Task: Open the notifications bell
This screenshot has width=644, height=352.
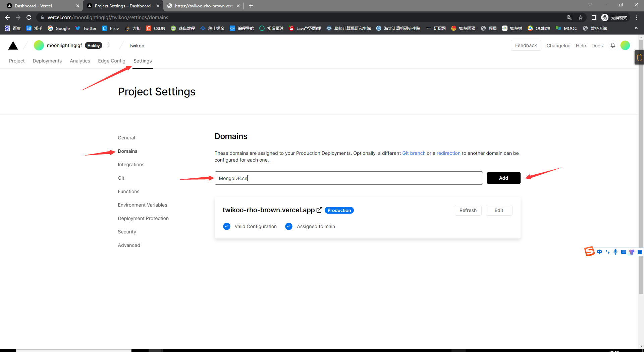Action: [612, 45]
